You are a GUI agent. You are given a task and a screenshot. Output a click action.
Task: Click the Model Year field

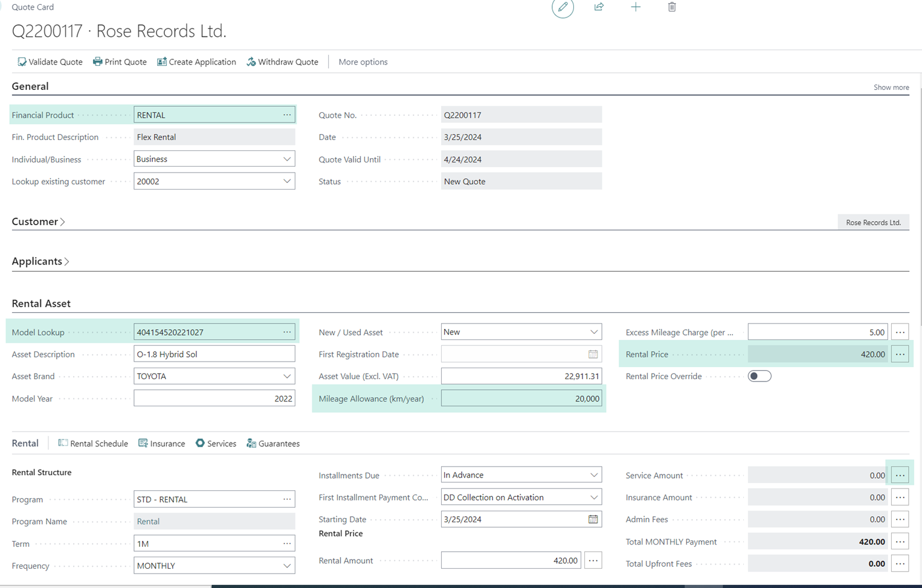214,398
